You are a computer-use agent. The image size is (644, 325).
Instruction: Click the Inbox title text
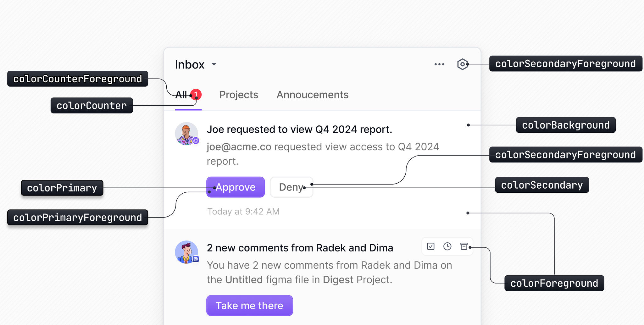(190, 65)
